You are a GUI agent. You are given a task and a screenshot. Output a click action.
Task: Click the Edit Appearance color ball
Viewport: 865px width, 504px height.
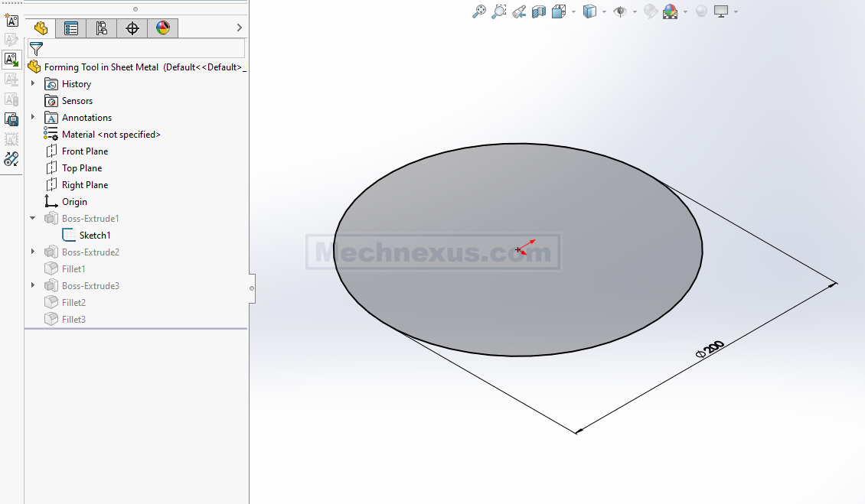670,11
